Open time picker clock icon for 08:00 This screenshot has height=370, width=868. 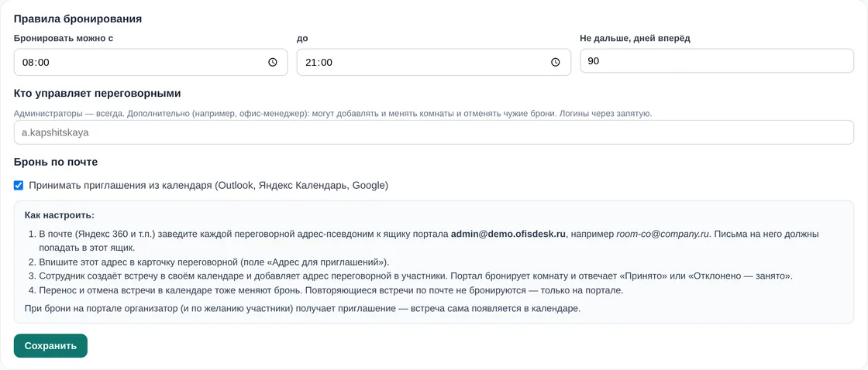[272, 63]
